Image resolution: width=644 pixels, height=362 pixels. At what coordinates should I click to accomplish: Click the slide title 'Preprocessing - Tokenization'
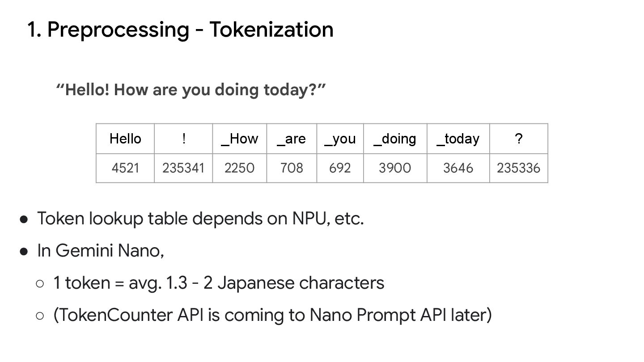point(180,29)
